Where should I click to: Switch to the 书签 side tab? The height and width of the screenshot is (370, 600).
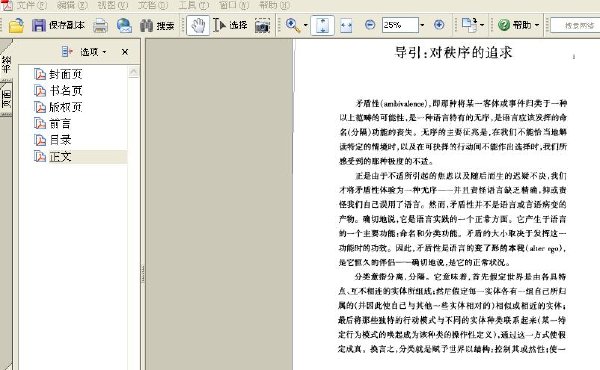pyautogui.click(x=6, y=64)
